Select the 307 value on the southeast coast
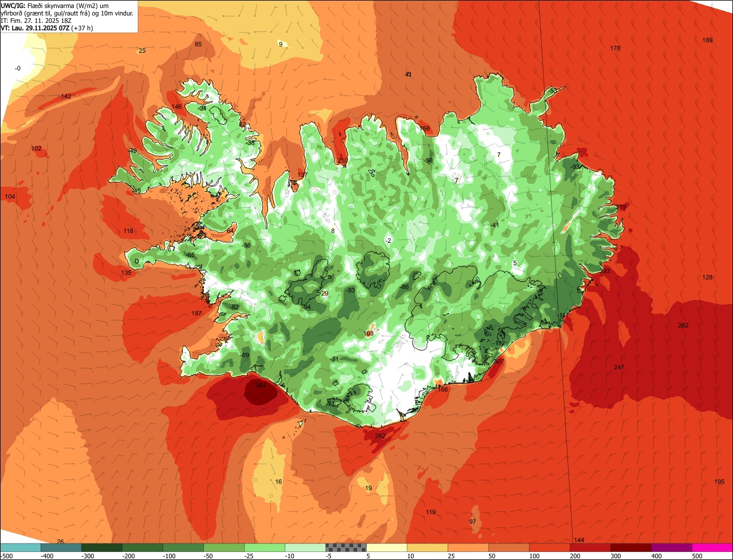The image size is (733, 560). tap(498, 361)
